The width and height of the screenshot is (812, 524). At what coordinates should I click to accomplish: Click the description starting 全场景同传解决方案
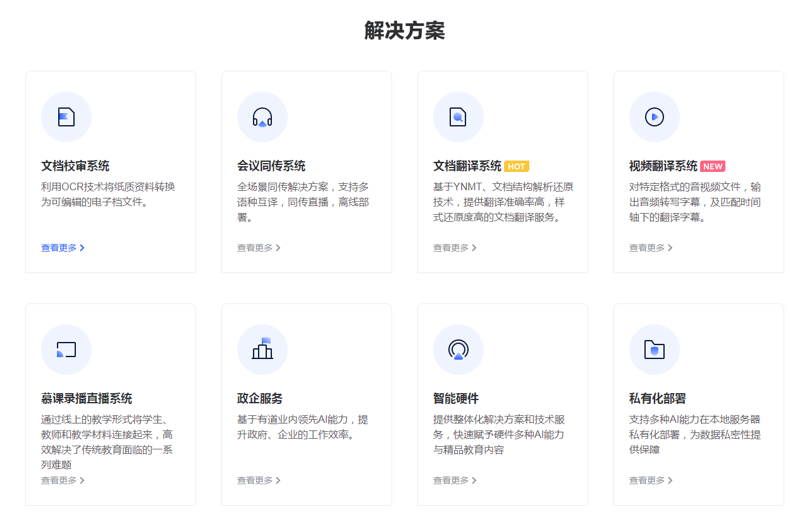303,202
